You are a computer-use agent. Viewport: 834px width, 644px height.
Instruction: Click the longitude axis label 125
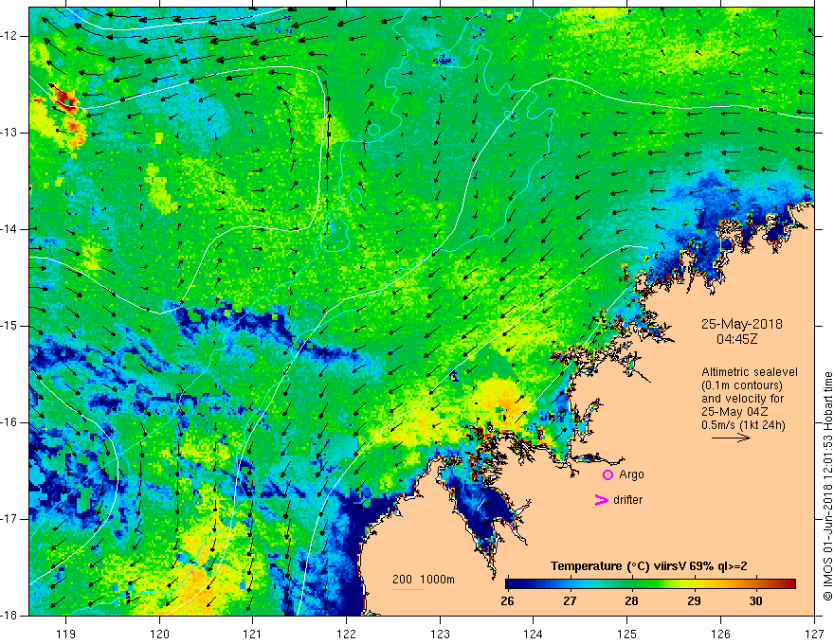627,634
